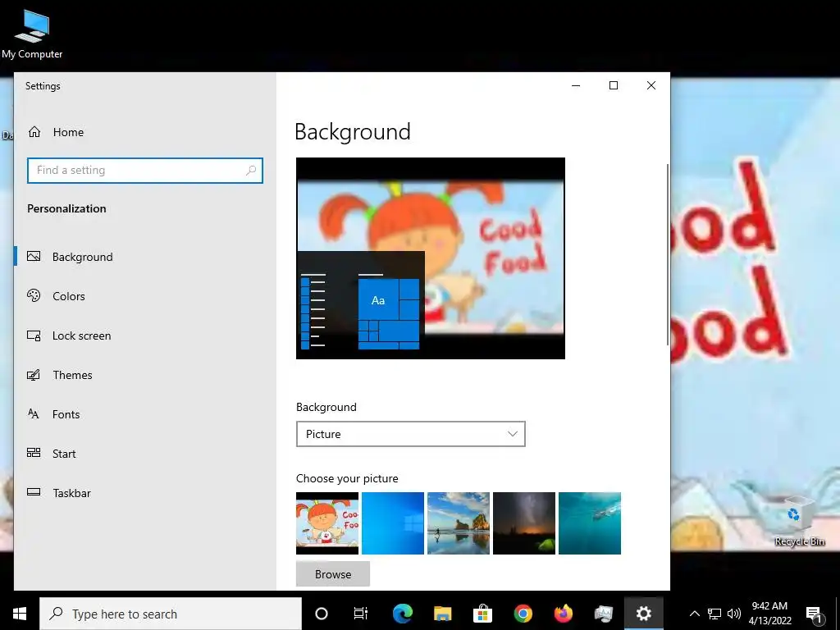Click the search magnifier in Find a setting
Viewport: 840px width, 630px height.
(251, 171)
